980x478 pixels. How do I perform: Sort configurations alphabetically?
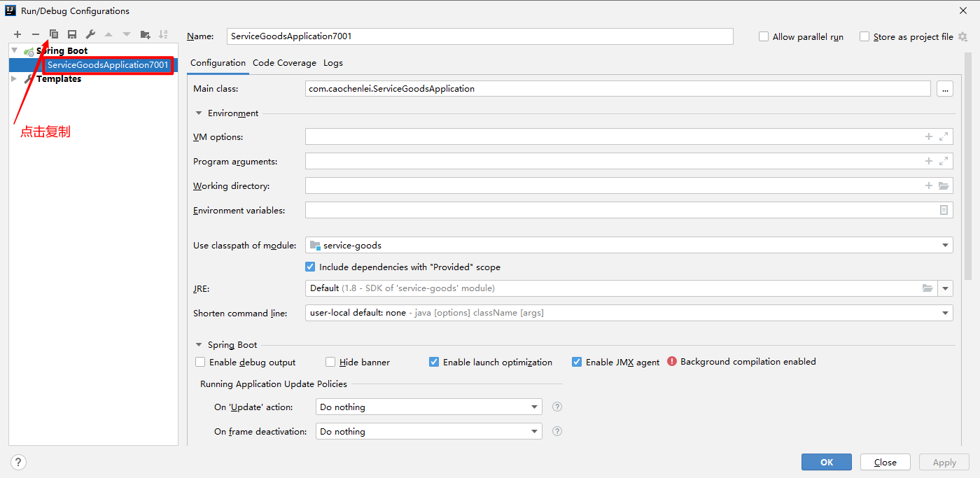point(163,34)
